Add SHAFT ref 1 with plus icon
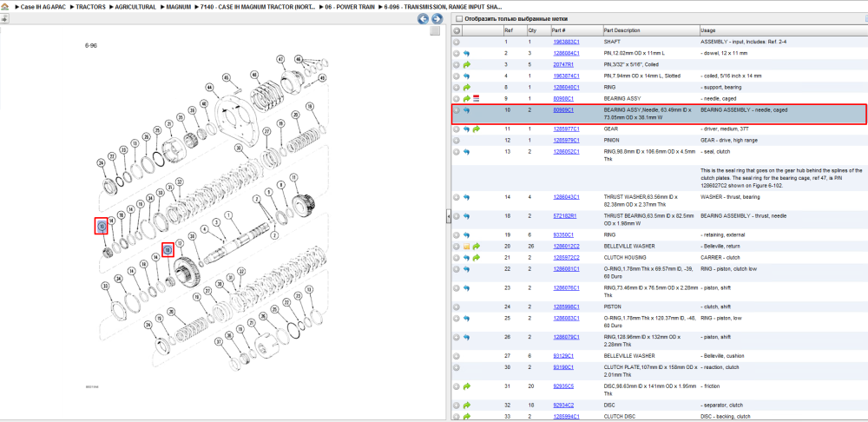 coord(457,42)
